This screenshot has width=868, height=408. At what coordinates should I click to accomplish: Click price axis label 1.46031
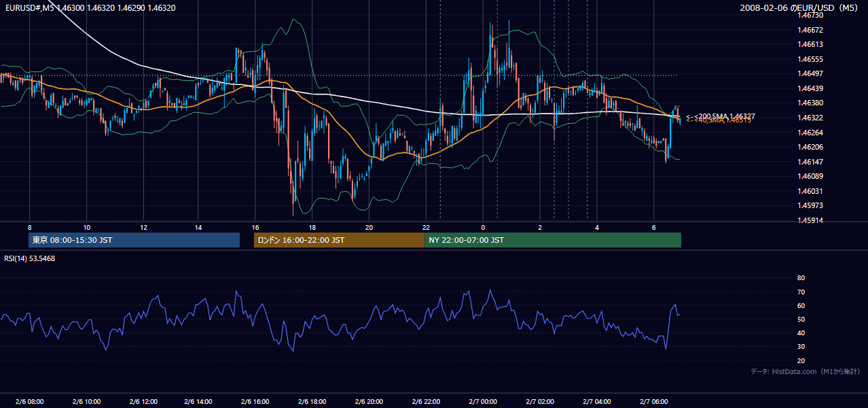pyautogui.click(x=811, y=191)
